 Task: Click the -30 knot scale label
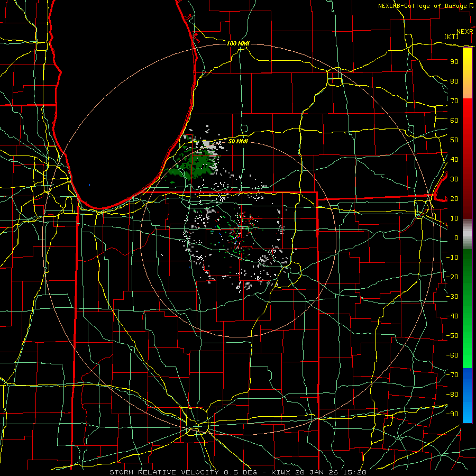tap(452, 297)
